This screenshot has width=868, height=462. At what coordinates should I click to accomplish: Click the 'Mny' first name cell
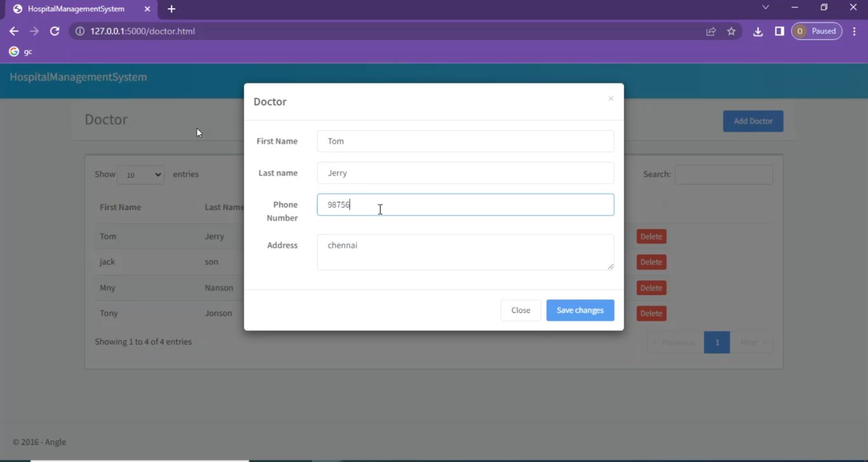tap(108, 288)
